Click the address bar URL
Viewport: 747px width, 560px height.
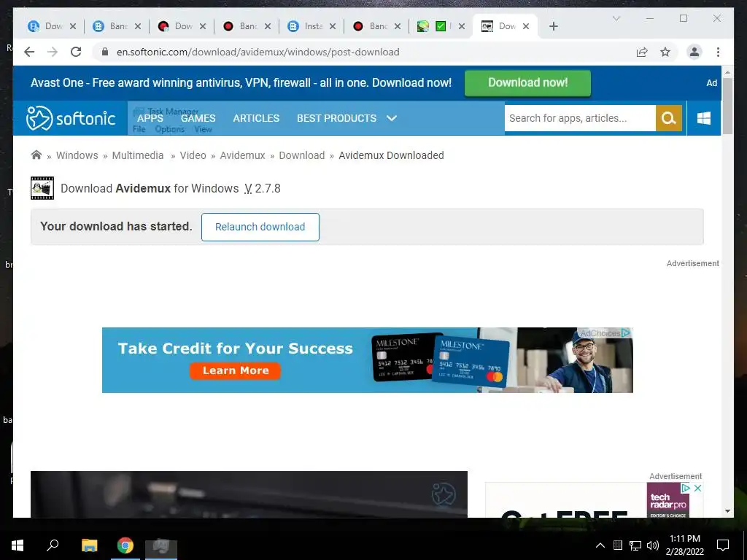(x=258, y=52)
